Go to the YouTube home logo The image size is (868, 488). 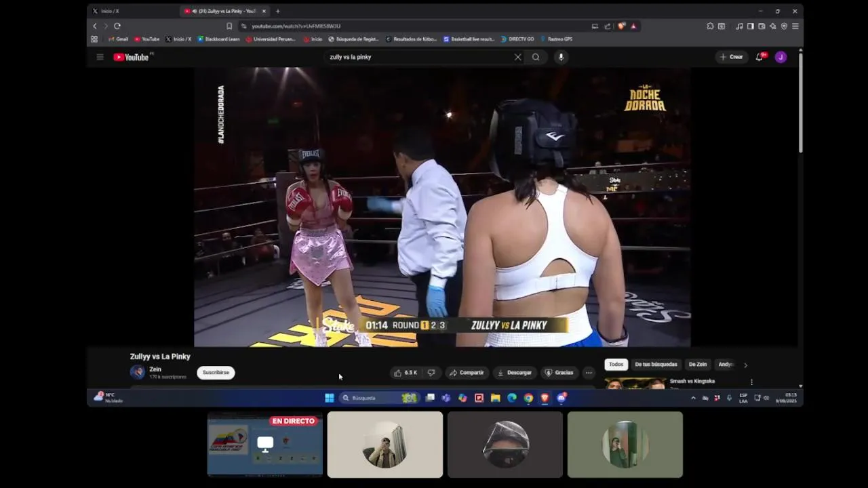click(131, 57)
